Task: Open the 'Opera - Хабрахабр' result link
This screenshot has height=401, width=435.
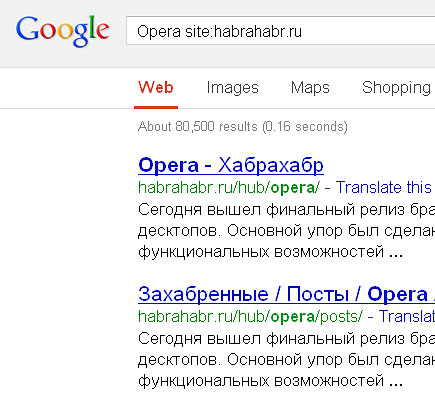Action: [231, 165]
